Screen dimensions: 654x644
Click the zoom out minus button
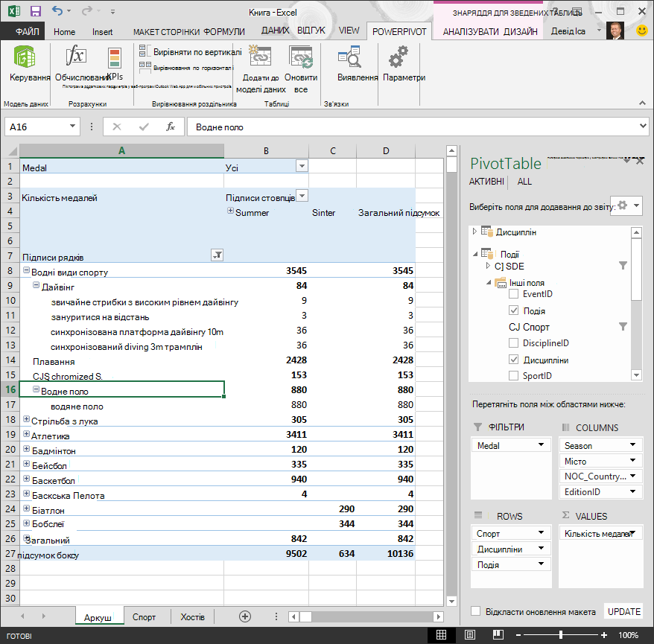coord(518,635)
